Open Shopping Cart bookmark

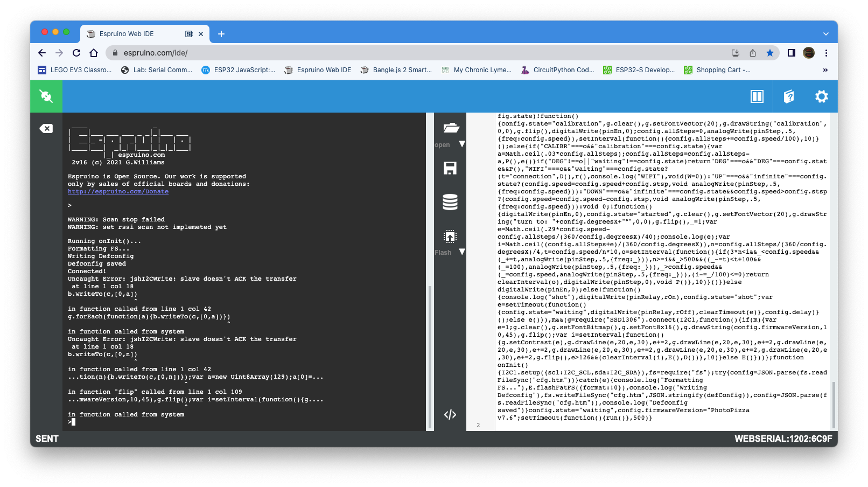pyautogui.click(x=717, y=70)
